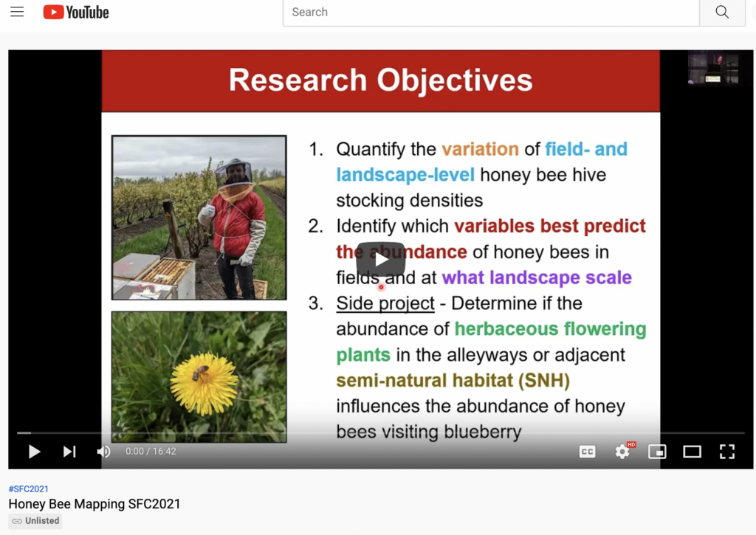Screen dimensions: 756x535
Task: Open the hamburger navigation menu
Action: click(x=17, y=11)
